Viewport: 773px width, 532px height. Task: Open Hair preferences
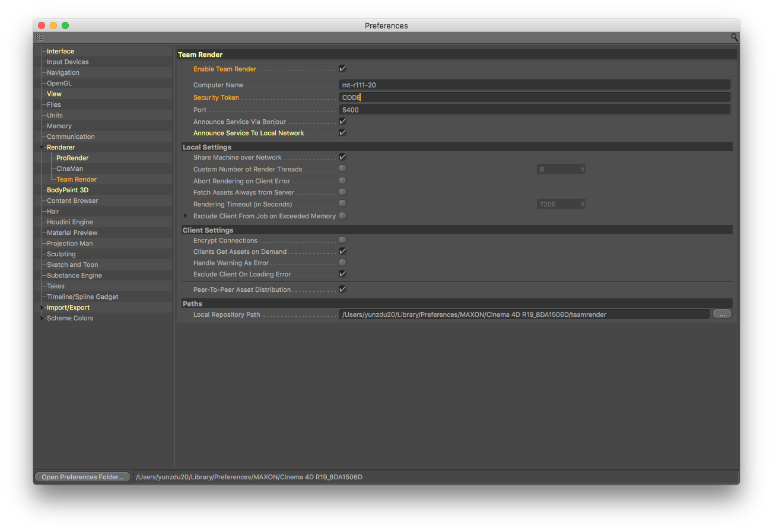(53, 211)
